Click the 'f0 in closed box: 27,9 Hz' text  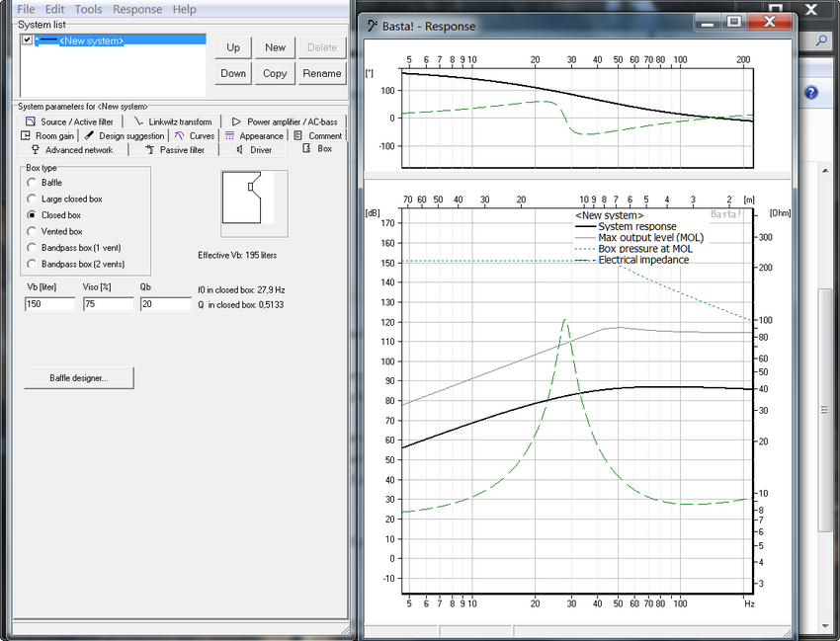tap(241, 290)
